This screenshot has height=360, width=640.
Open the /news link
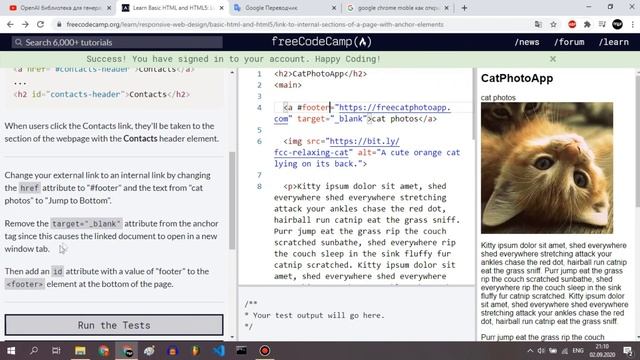pos(527,42)
